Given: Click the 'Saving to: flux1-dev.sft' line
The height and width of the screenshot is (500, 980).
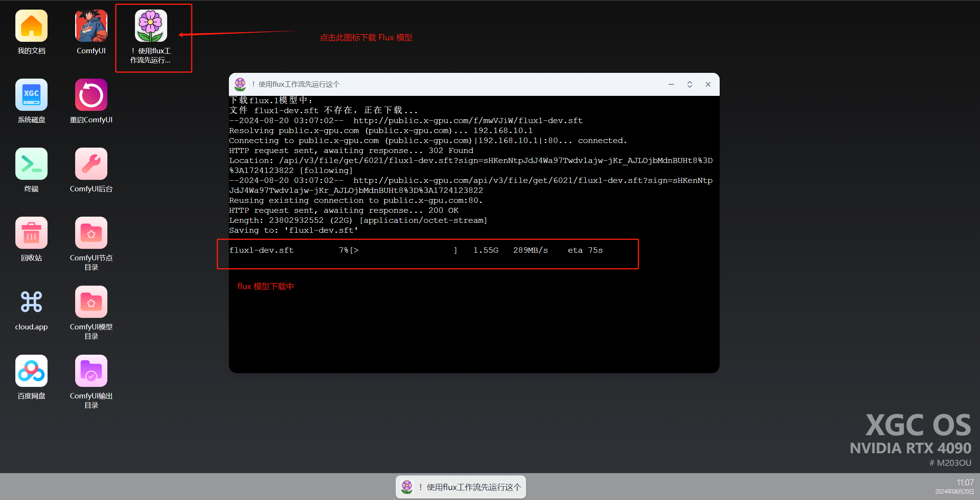Looking at the screenshot, I should 294,230.
